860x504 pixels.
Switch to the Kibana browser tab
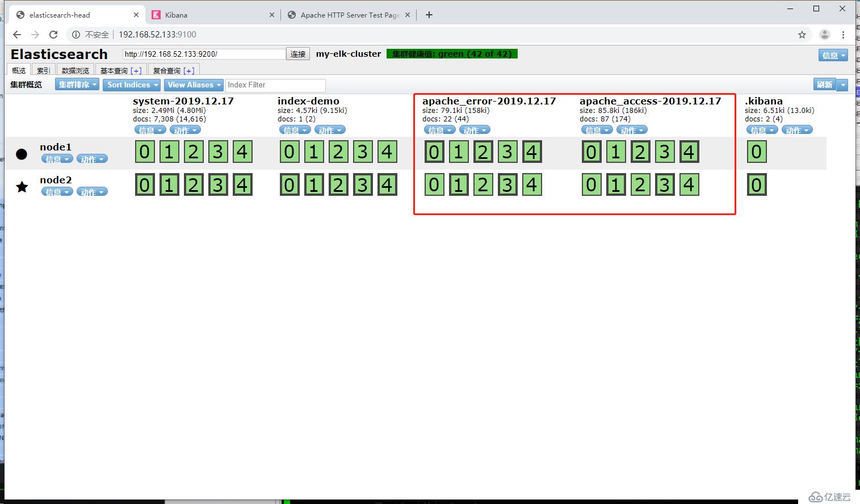(x=213, y=15)
